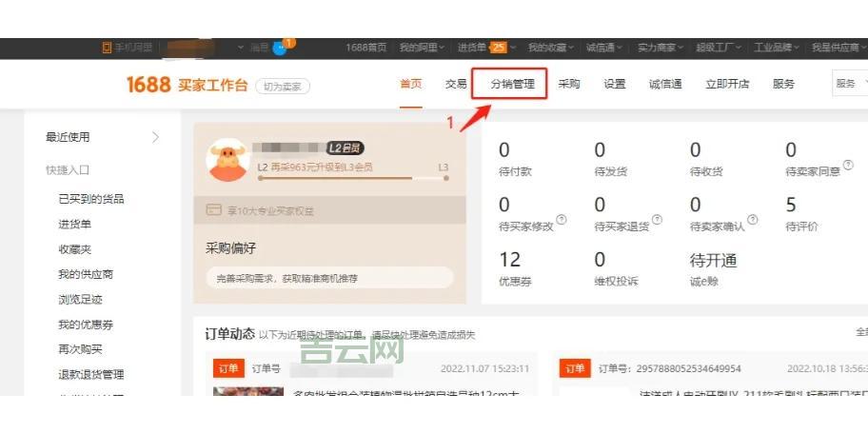Viewport: 868px width, 434px height.
Task: Open 已买到的货品 in sidebar
Action: [x=91, y=199]
